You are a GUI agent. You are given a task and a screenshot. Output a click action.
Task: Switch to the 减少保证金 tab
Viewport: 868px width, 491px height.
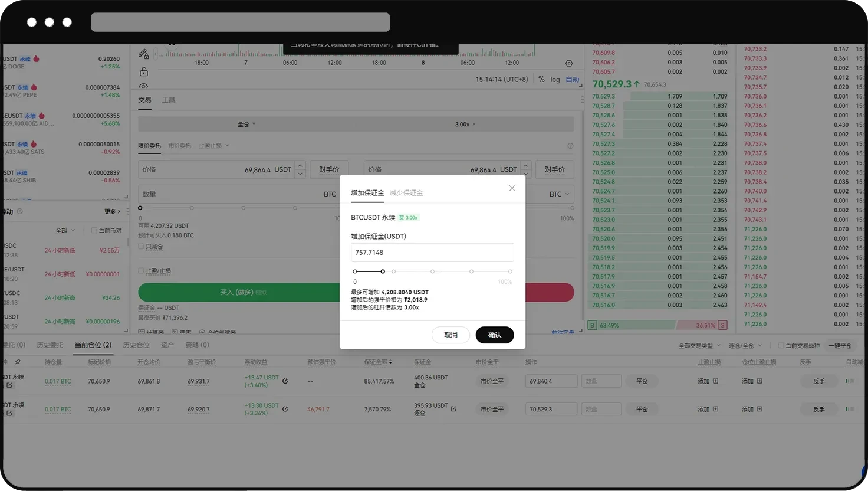click(x=406, y=193)
